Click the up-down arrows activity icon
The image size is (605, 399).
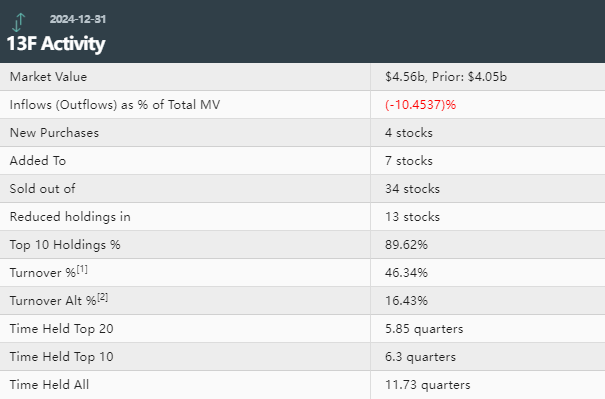[19, 22]
